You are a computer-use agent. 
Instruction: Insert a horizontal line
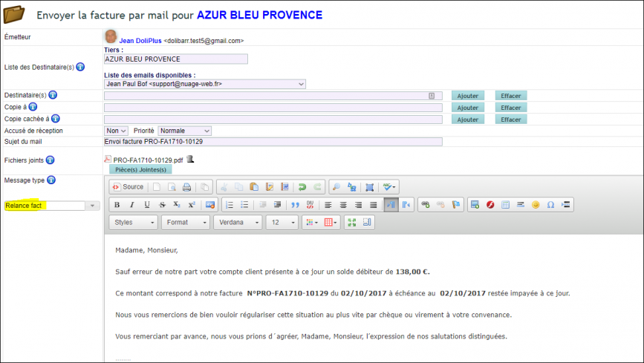coord(521,204)
